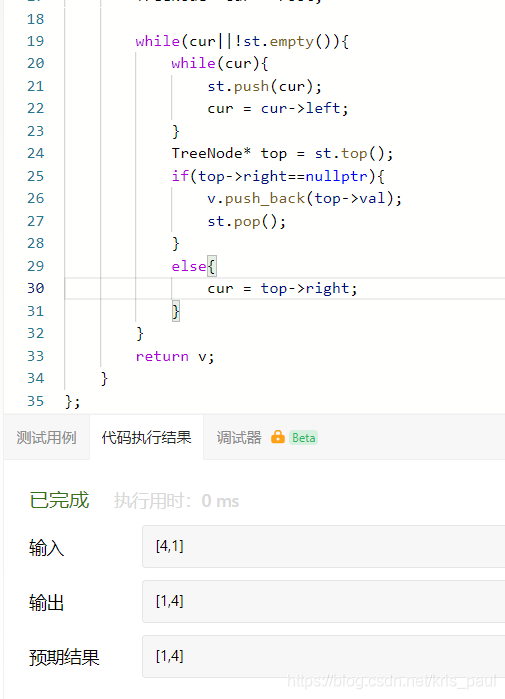
Task: Click the code 'cur = top->right;'
Action: [282, 289]
